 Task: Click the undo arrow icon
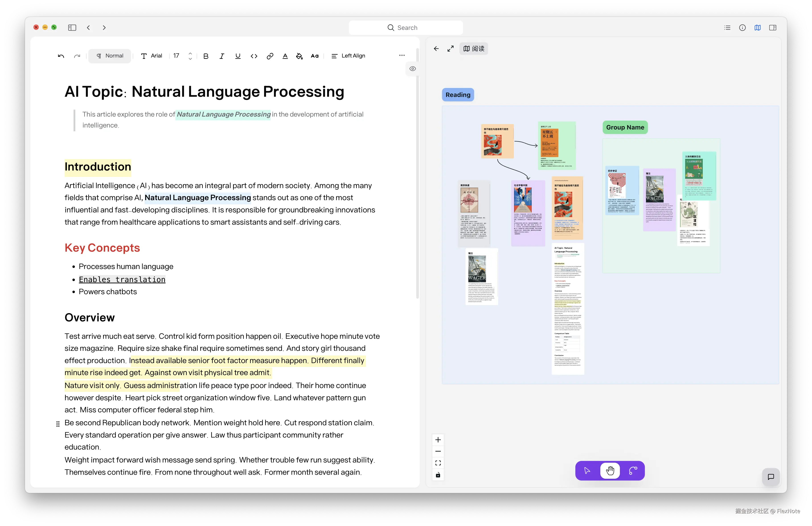click(61, 56)
